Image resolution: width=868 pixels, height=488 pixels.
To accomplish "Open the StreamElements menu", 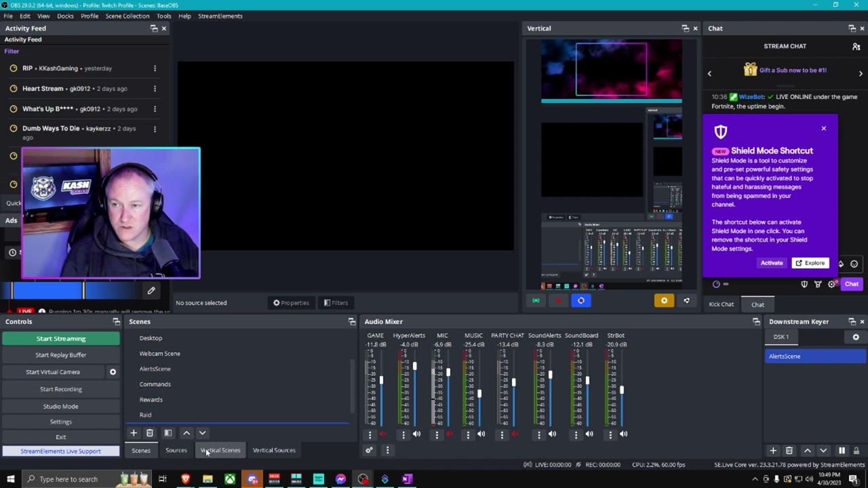I will tap(220, 16).
